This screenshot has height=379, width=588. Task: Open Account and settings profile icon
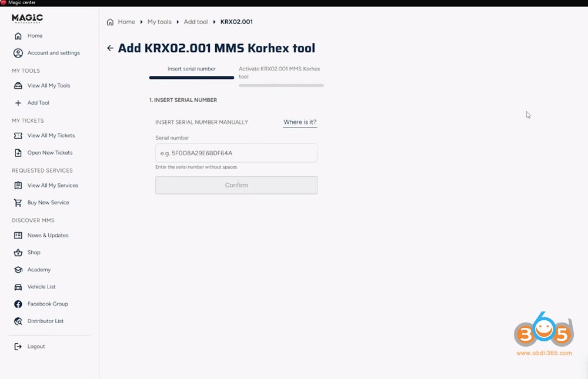pyautogui.click(x=18, y=53)
